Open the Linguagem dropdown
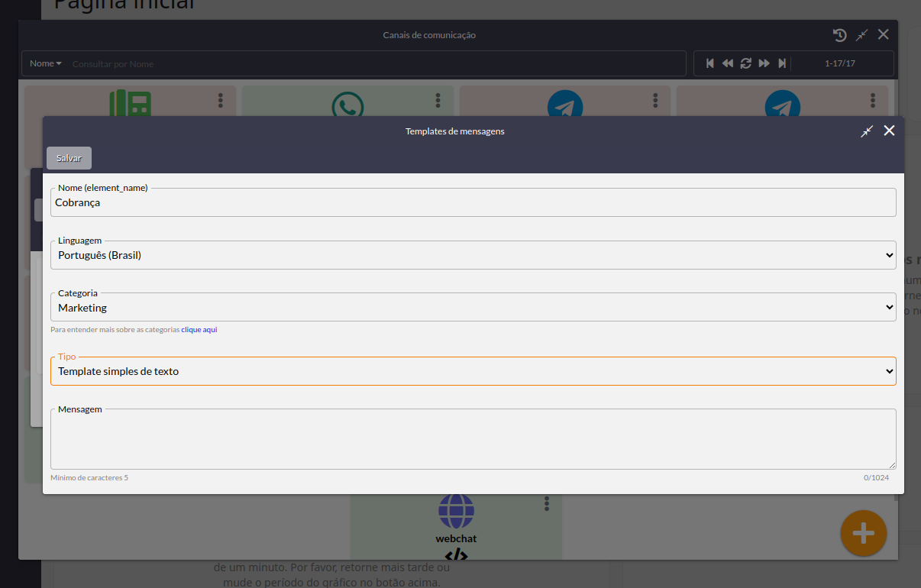Image resolution: width=921 pixels, height=588 pixels. 473,255
